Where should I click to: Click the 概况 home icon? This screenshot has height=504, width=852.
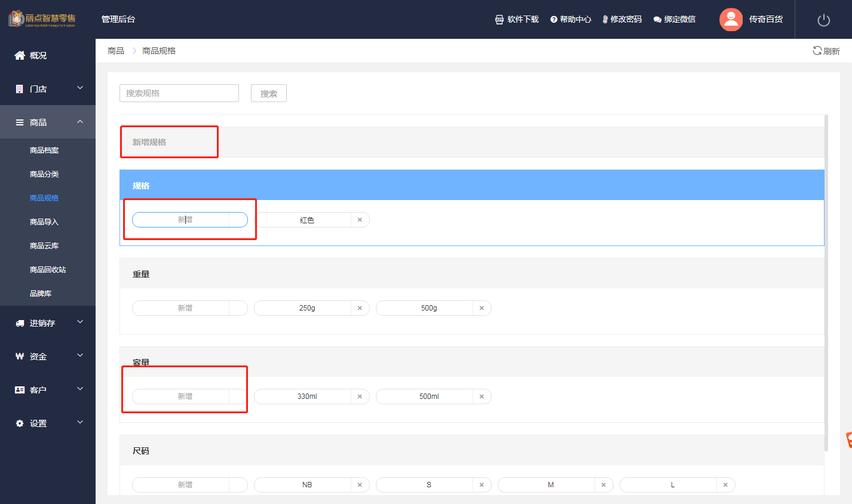click(x=20, y=56)
